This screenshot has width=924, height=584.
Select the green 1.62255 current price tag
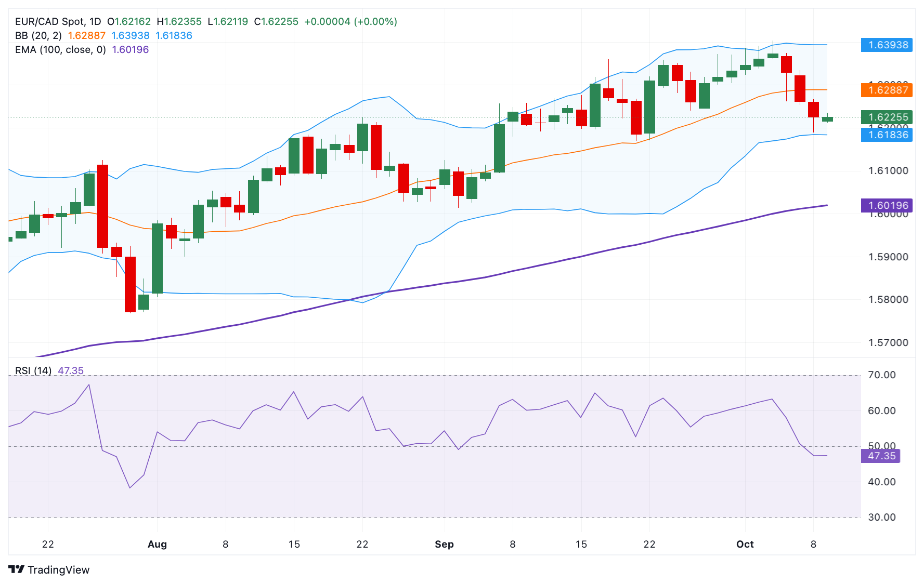[x=887, y=117]
